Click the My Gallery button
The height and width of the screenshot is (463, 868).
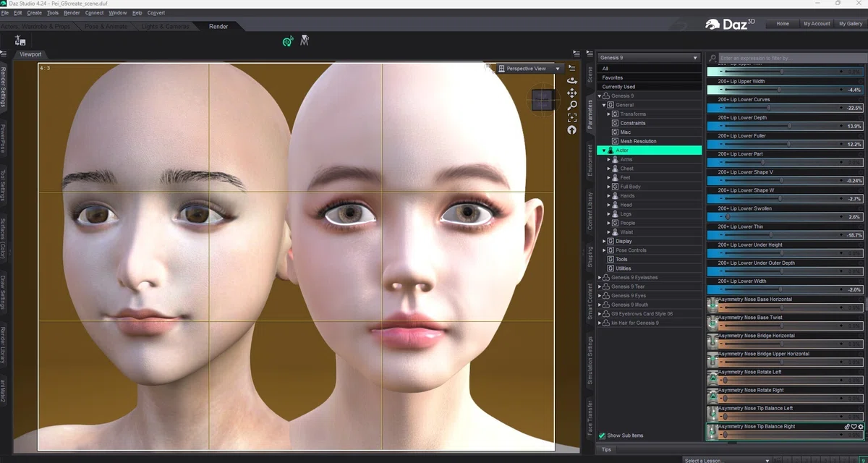tap(851, 24)
